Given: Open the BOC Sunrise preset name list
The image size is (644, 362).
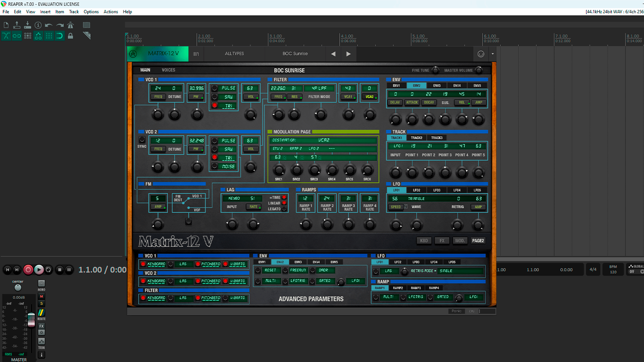Looking at the screenshot, I should click(295, 54).
